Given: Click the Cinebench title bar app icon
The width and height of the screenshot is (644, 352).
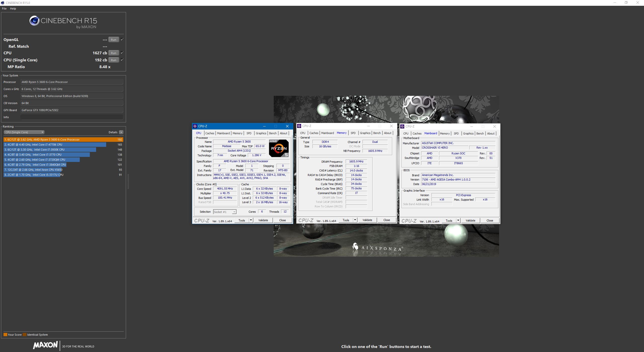Looking at the screenshot, I should pos(3,3).
